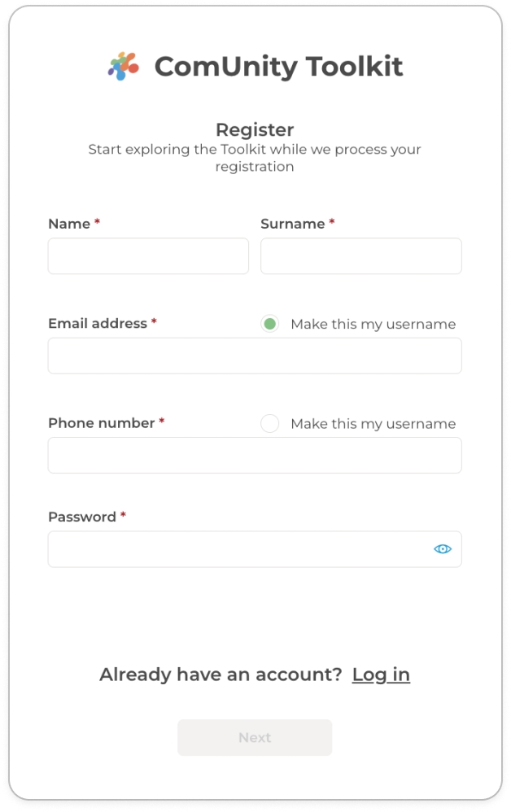Click "Already have an account?" text
The image size is (511, 812).
pos(221,674)
